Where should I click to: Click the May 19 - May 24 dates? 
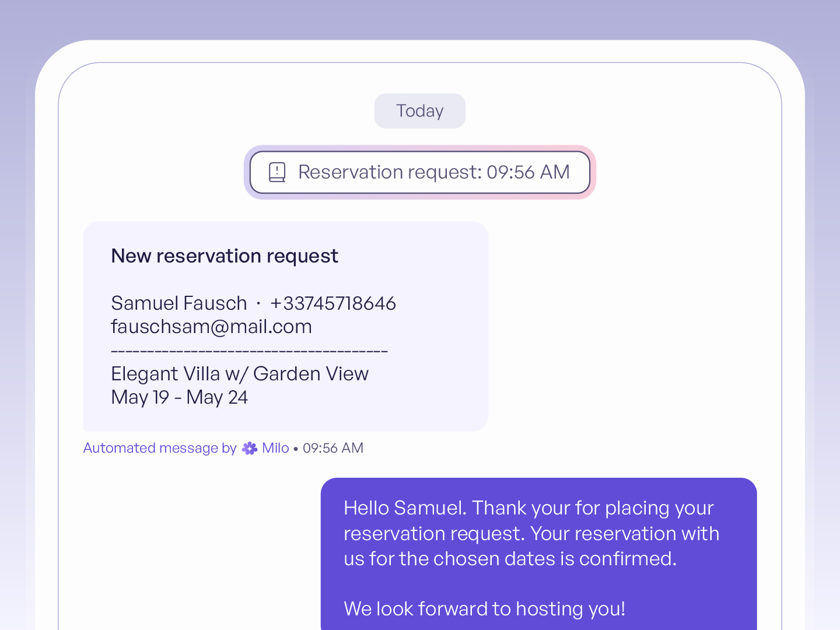(180, 397)
